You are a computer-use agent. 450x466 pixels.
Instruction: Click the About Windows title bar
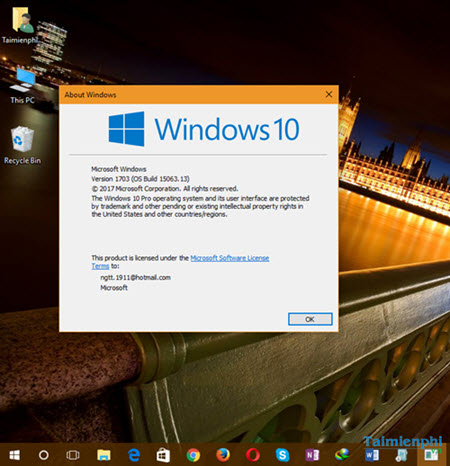point(199,95)
